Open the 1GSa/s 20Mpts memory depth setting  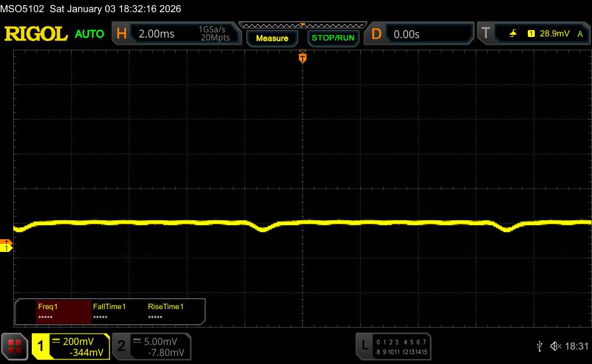214,34
